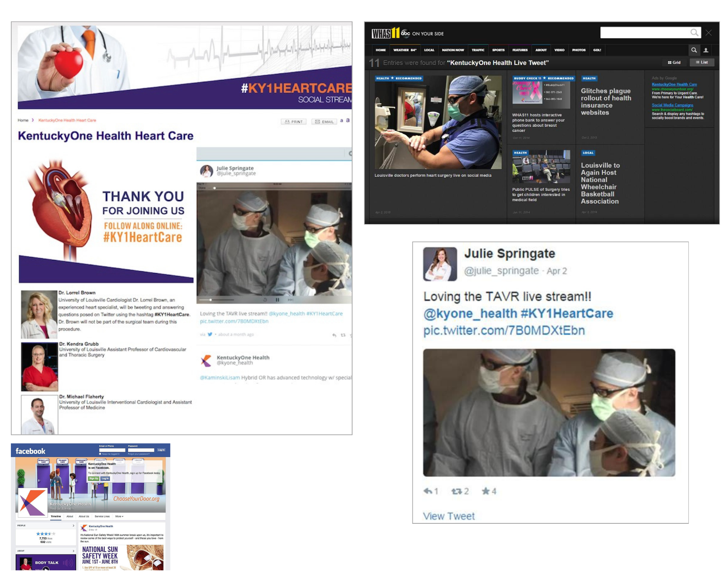The height and width of the screenshot is (582, 728).
Task: Click the facebook logo
Action: 31,451
